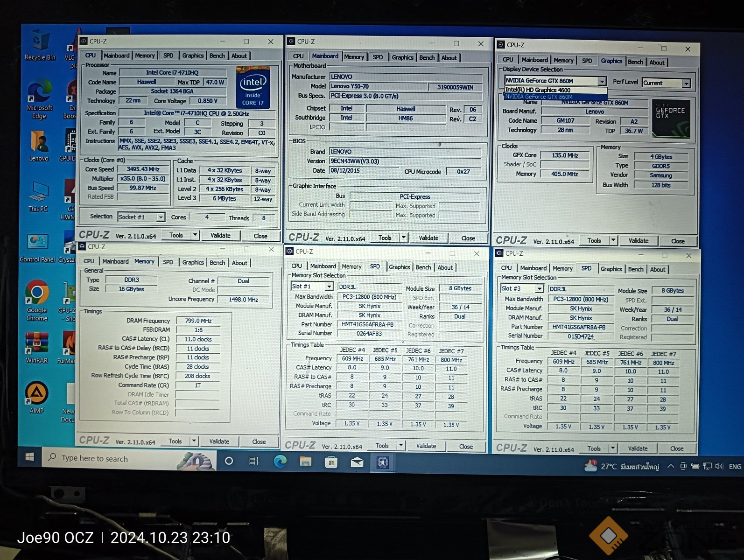Screen dimensions: 744x560
Task: Click GFX Core 135.0 MHz value
Action: [x=565, y=155]
